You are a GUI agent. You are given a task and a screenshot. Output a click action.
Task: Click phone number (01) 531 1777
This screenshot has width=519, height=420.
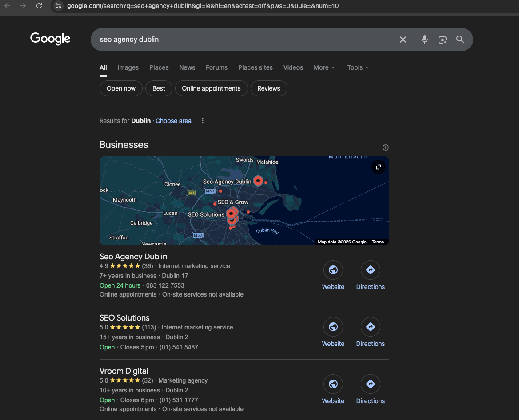179,400
